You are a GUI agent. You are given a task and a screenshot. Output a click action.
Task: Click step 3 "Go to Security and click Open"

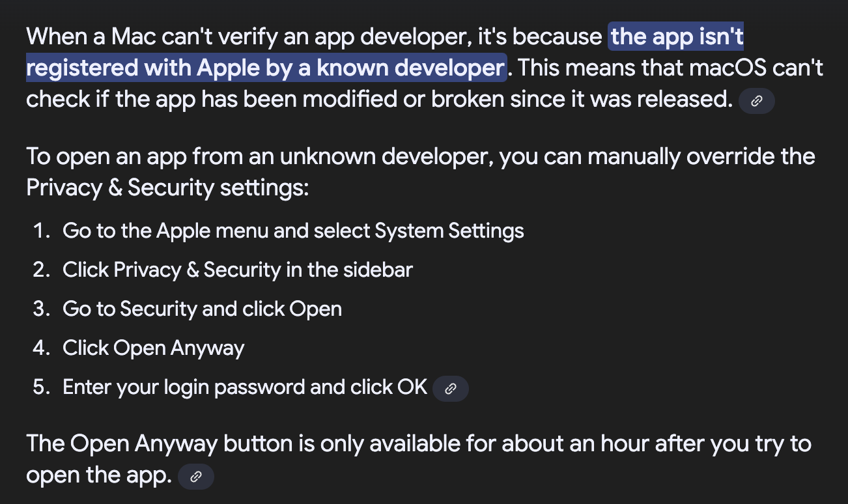click(202, 309)
